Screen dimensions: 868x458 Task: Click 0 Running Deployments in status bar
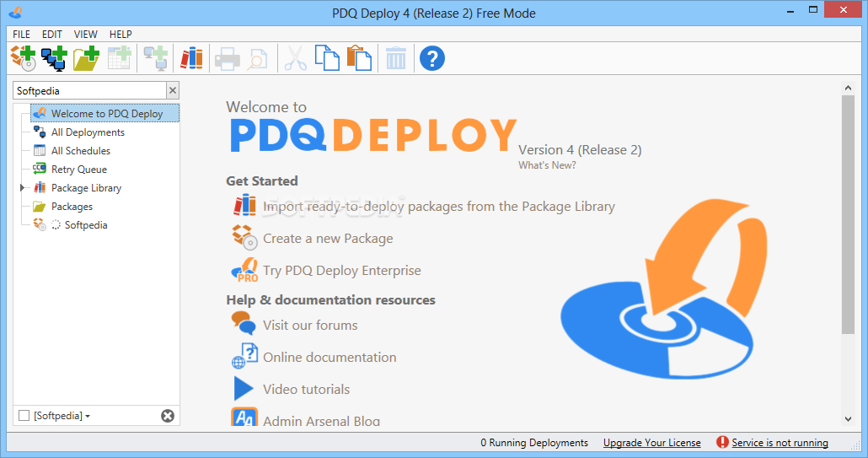534,443
